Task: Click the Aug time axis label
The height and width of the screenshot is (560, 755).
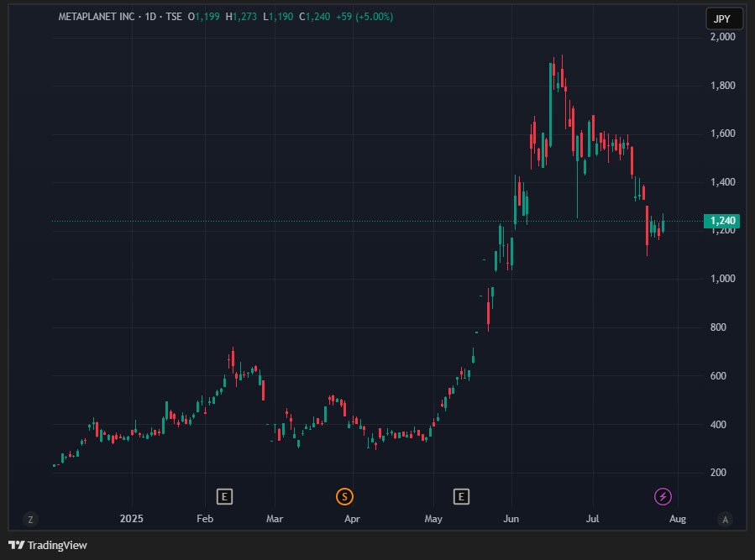Action: point(678,519)
